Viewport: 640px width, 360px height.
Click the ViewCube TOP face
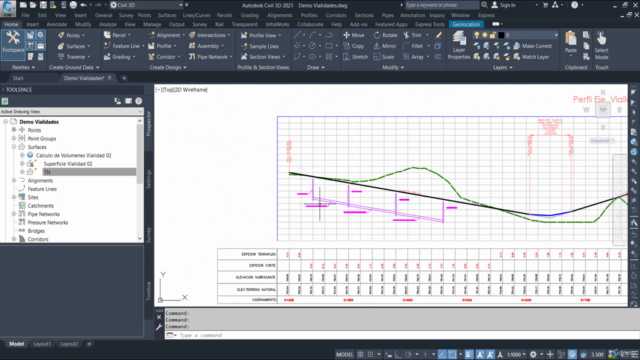[603, 110]
